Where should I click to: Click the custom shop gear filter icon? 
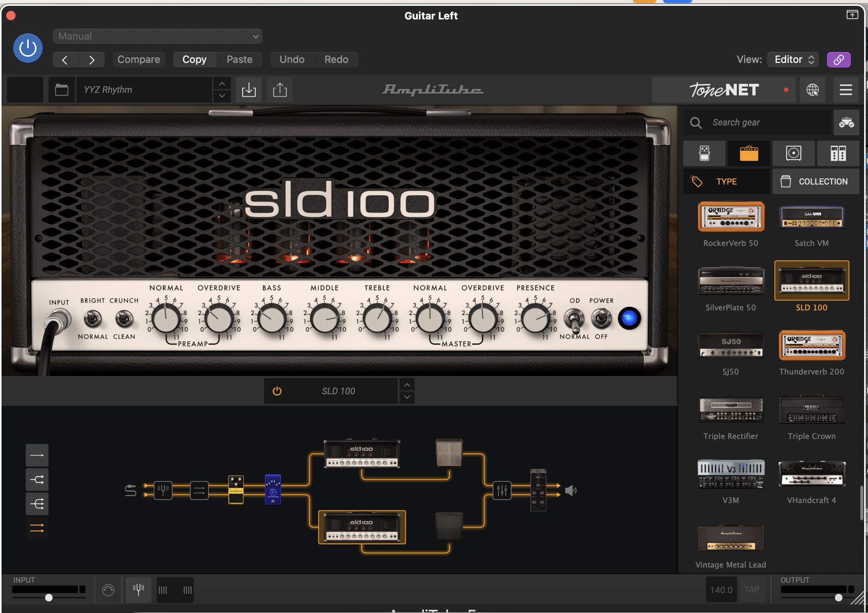click(846, 122)
